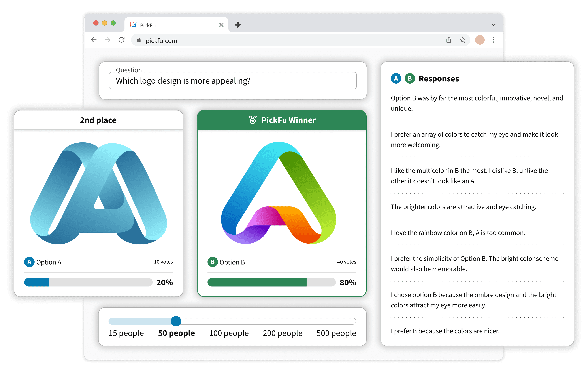The width and height of the screenshot is (588, 374).
Task: Click the PickFu Winner header text
Action: [x=288, y=120]
